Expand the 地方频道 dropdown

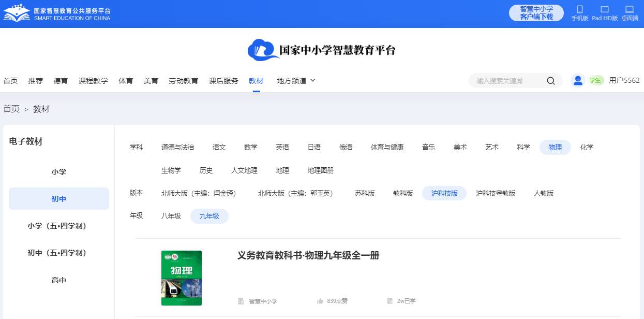(296, 81)
